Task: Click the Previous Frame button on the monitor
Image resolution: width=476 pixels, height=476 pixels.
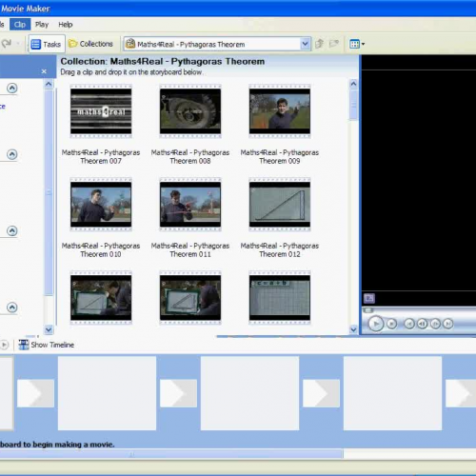Action: click(423, 324)
